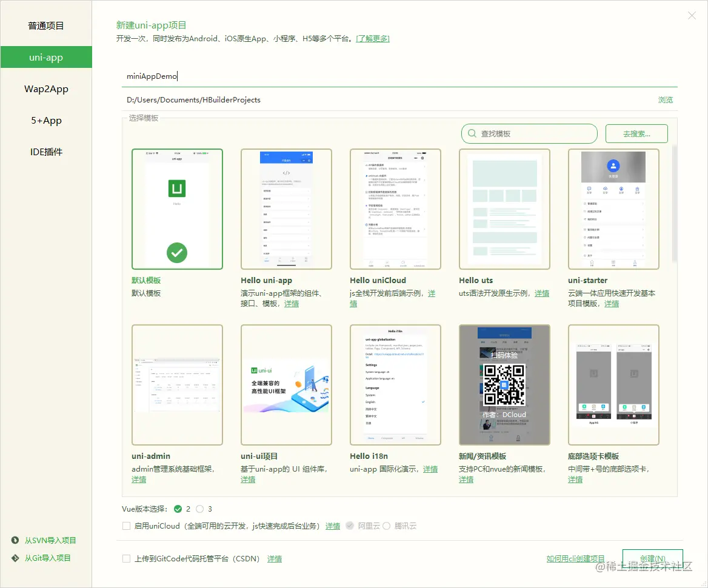Click the 创建(N) button
708x588 pixels.
[652, 559]
